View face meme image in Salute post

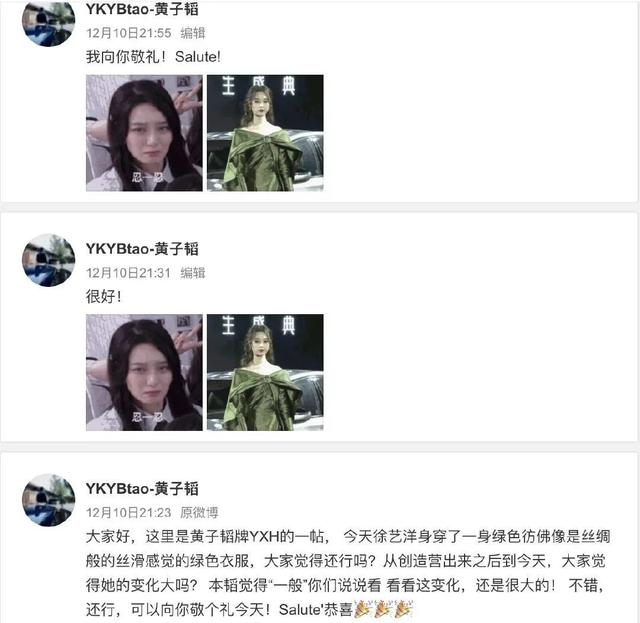point(144,133)
